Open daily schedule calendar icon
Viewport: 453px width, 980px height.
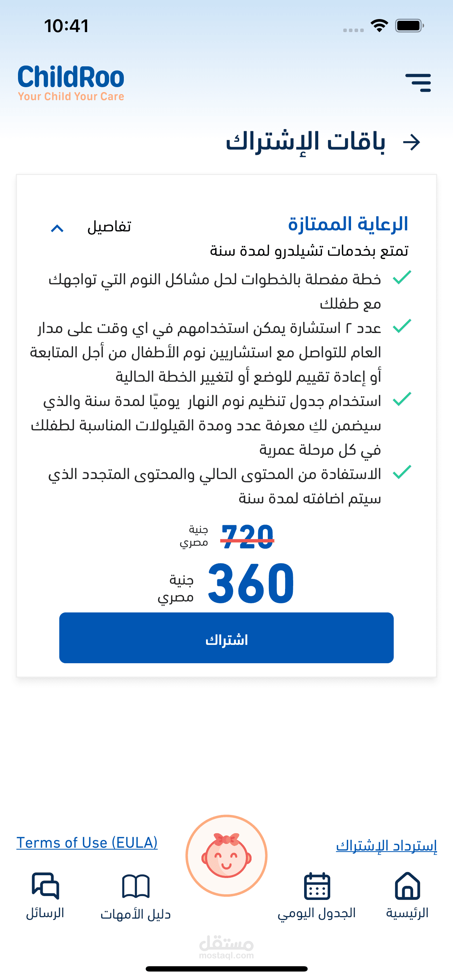[317, 886]
